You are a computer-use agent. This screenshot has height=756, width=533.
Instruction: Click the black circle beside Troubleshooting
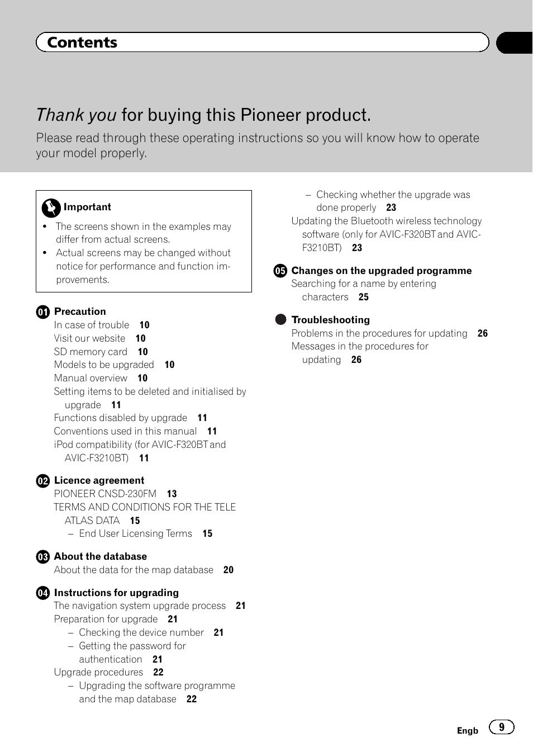click(280, 320)
